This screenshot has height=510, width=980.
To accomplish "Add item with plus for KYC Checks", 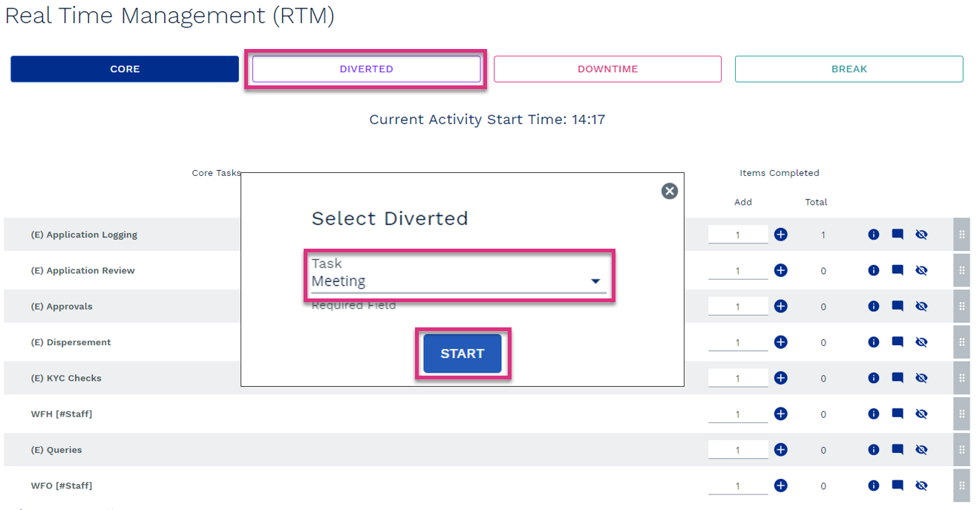I will coord(780,378).
